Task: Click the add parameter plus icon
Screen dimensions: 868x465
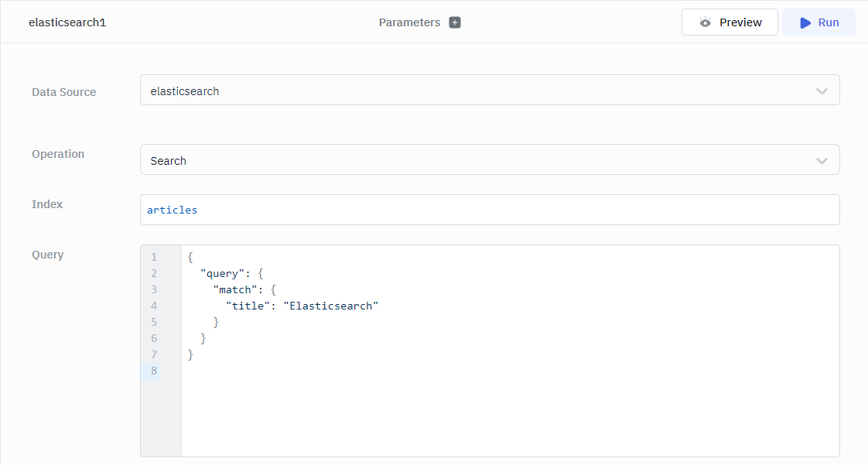Action: [455, 22]
